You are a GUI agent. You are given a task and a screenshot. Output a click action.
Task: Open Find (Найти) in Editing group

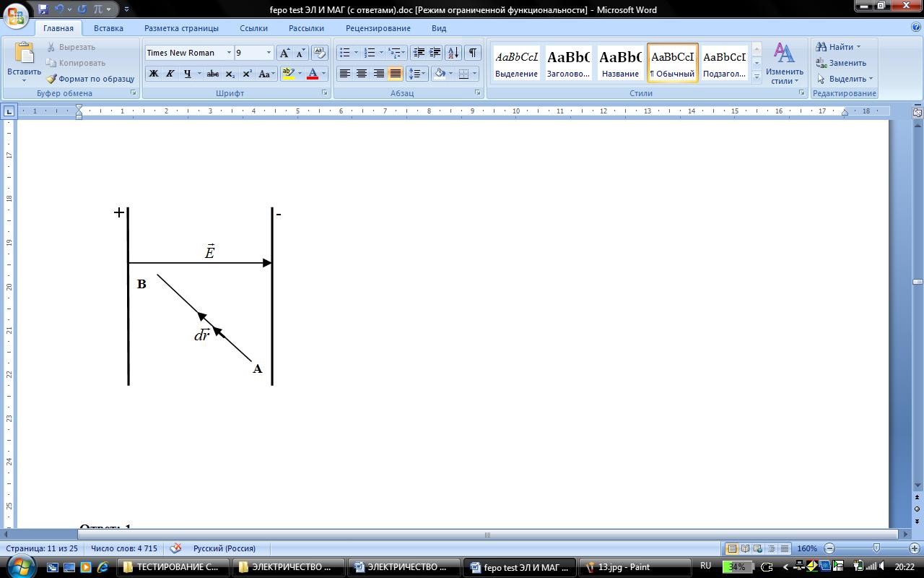(838, 47)
